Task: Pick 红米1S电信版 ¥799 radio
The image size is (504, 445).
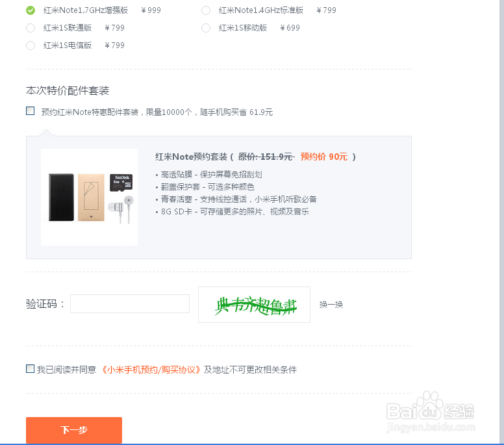Action: tap(31, 45)
